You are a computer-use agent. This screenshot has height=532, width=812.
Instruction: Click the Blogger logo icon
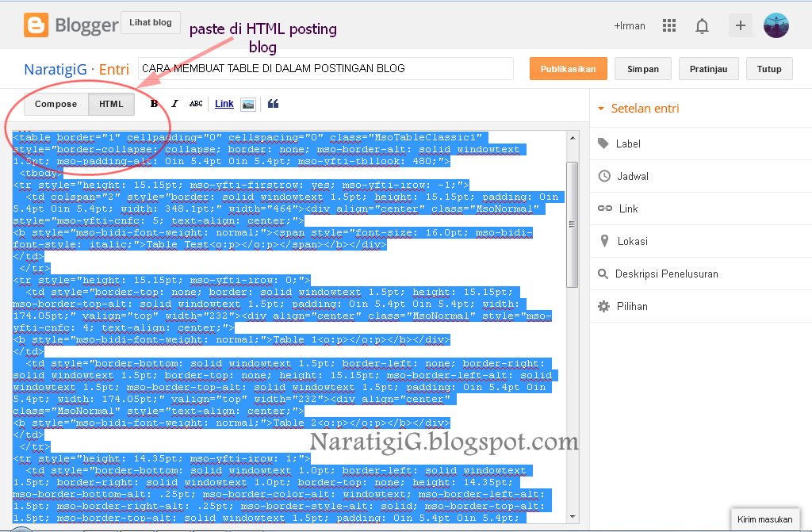click(x=36, y=25)
